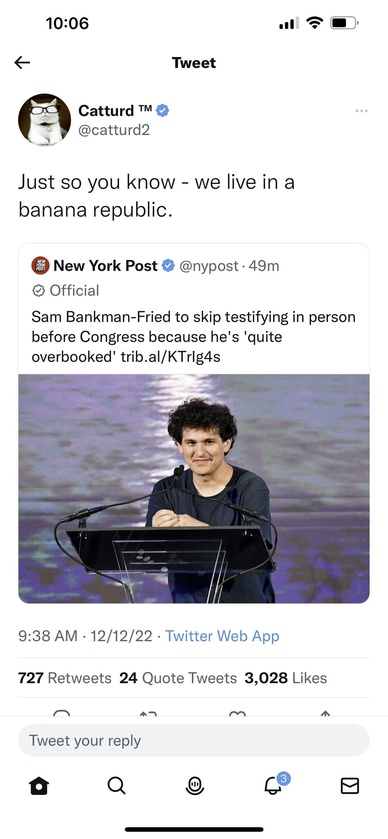Open Notifications bell with 3 badge

coord(275,783)
